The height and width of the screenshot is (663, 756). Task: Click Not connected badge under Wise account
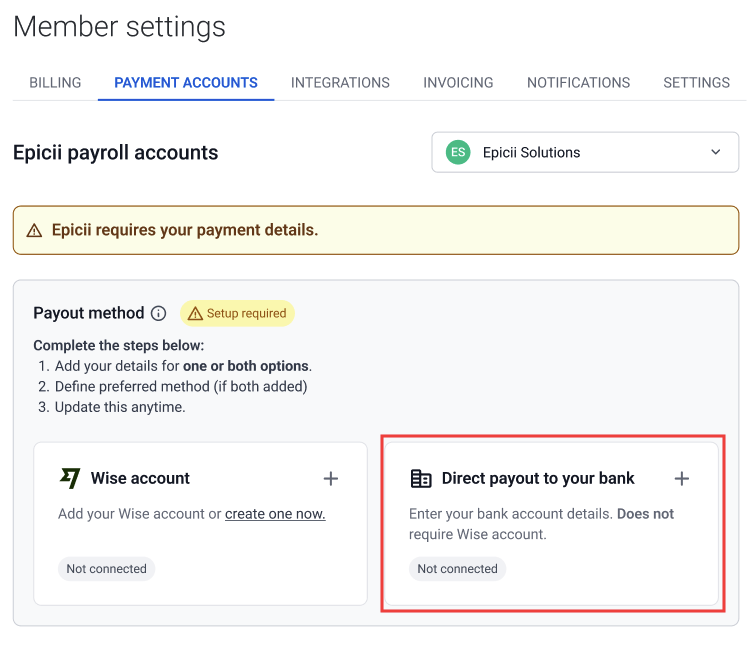click(107, 569)
